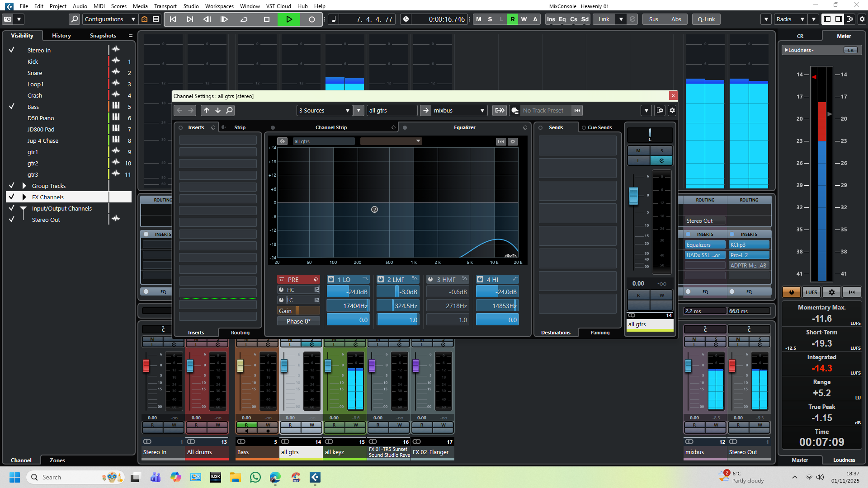Open search tool in Channel Settings toolbar
This screenshot has width=868, height=488.
coord(229,110)
